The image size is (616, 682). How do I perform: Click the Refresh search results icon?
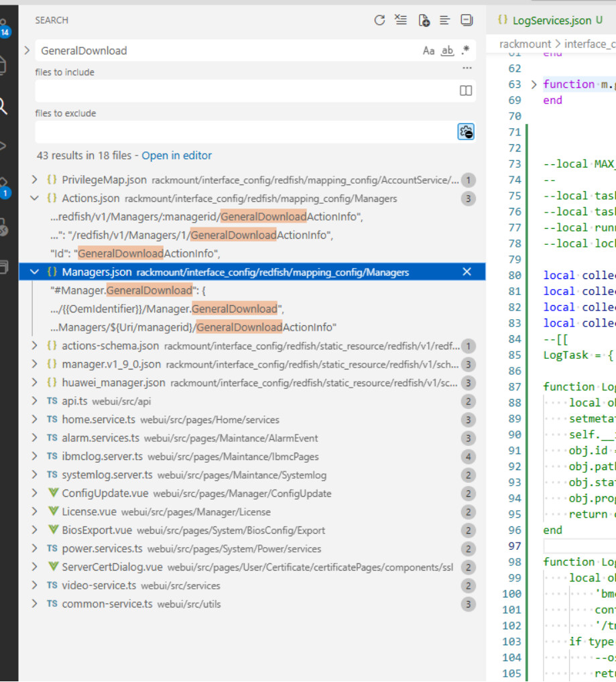379,20
